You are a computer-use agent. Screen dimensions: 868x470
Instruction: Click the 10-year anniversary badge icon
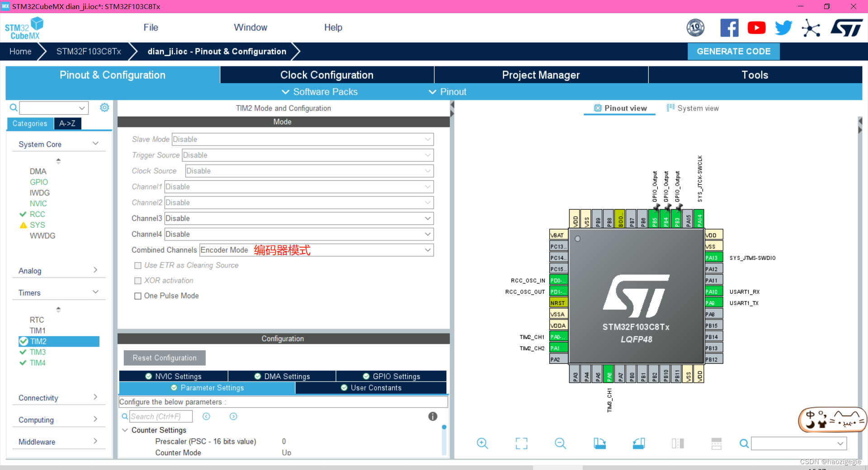pyautogui.click(x=695, y=28)
